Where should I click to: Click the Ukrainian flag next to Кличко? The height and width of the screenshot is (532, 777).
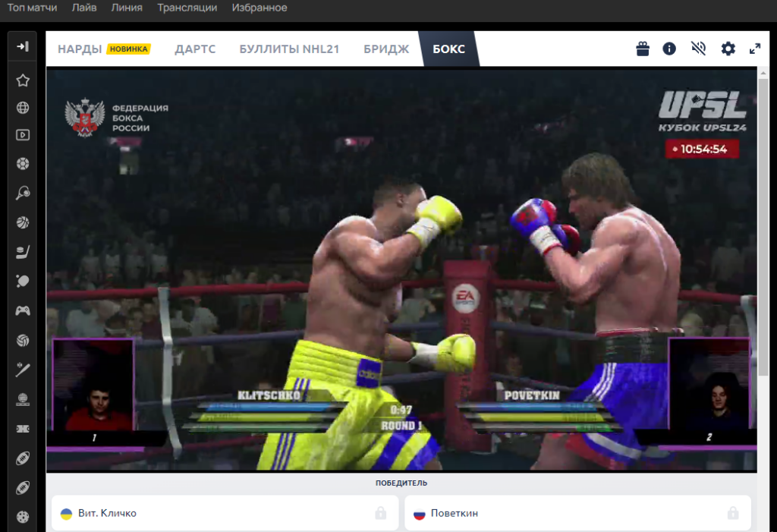(67, 514)
